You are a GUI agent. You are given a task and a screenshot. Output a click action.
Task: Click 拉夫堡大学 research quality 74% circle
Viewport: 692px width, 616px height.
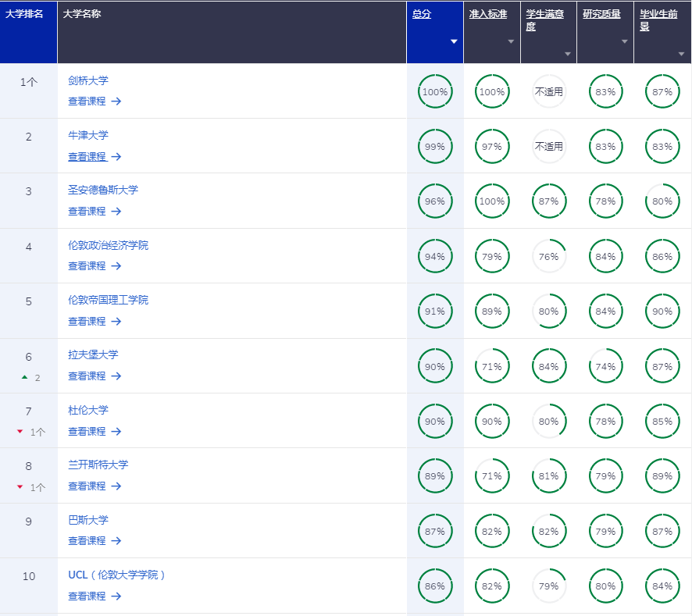coord(605,366)
